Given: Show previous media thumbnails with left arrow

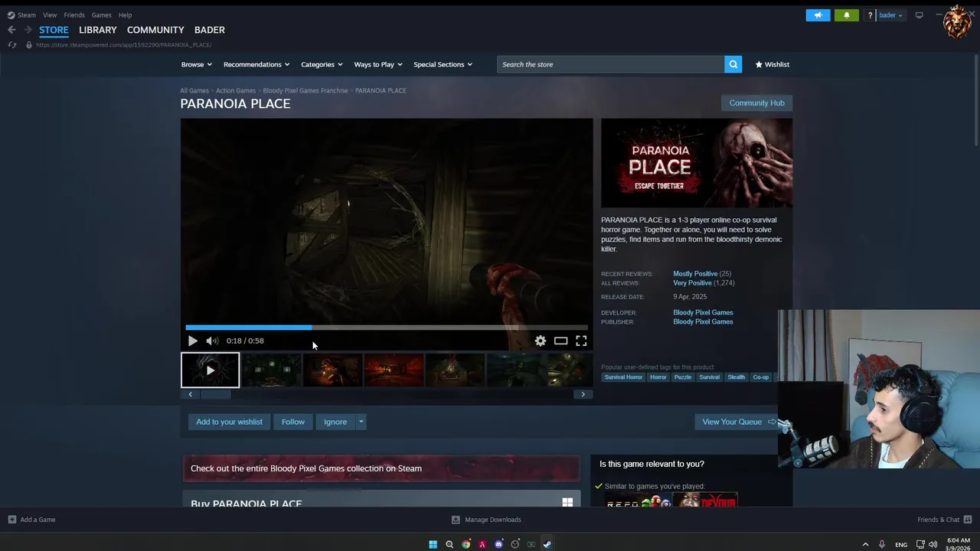Looking at the screenshot, I should point(190,394).
